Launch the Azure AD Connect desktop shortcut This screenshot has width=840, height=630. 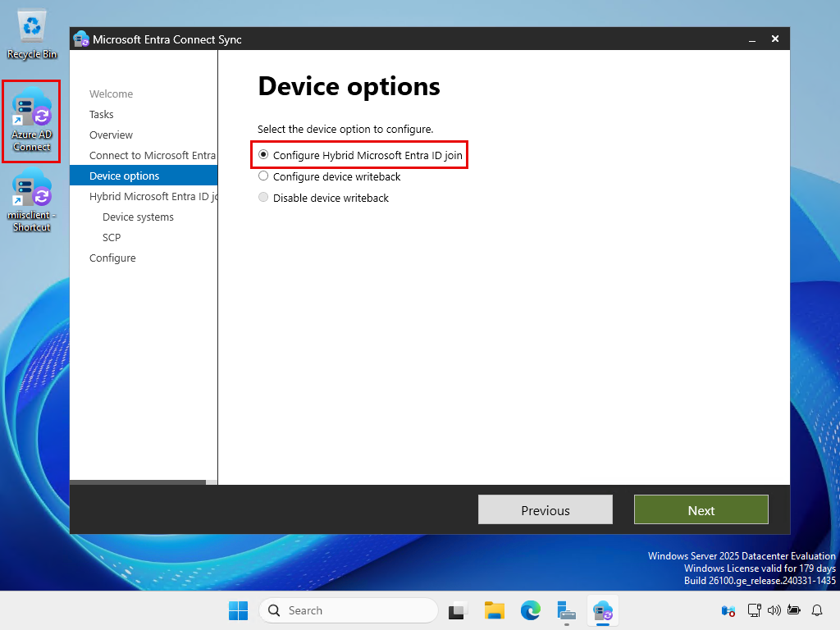[x=32, y=121]
